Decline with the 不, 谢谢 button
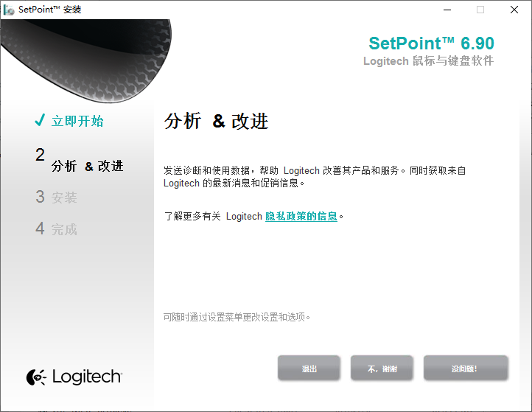 pyautogui.click(x=382, y=368)
